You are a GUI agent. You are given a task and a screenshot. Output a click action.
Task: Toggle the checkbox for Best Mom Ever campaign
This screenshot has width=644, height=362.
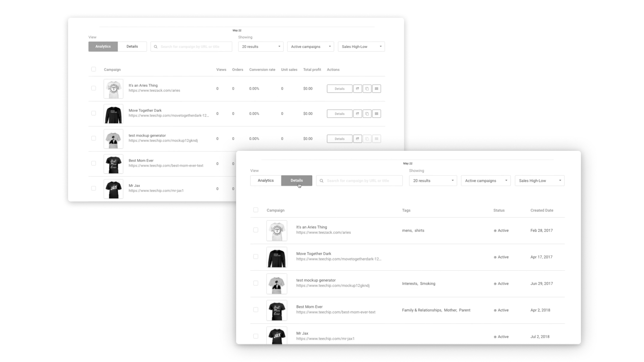point(256,309)
